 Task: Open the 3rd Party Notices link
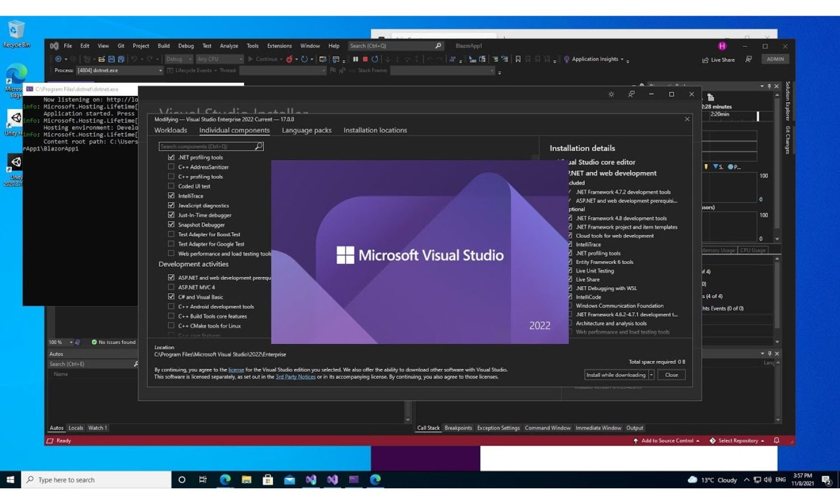(296, 377)
